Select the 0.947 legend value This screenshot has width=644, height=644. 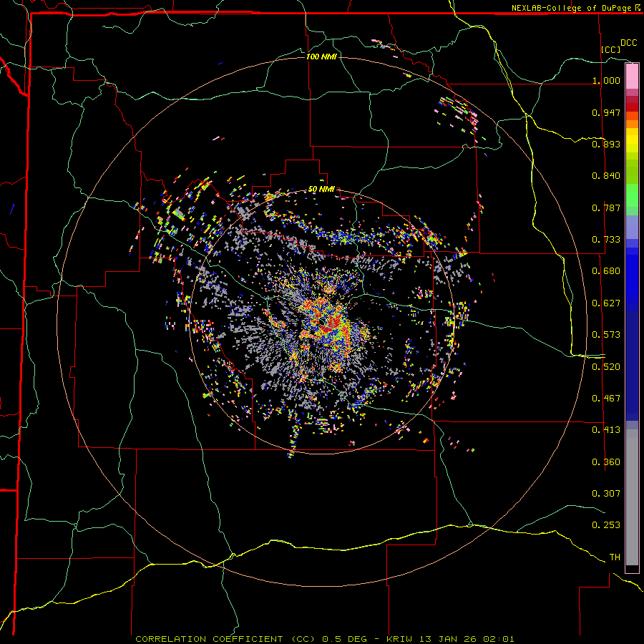(x=606, y=112)
